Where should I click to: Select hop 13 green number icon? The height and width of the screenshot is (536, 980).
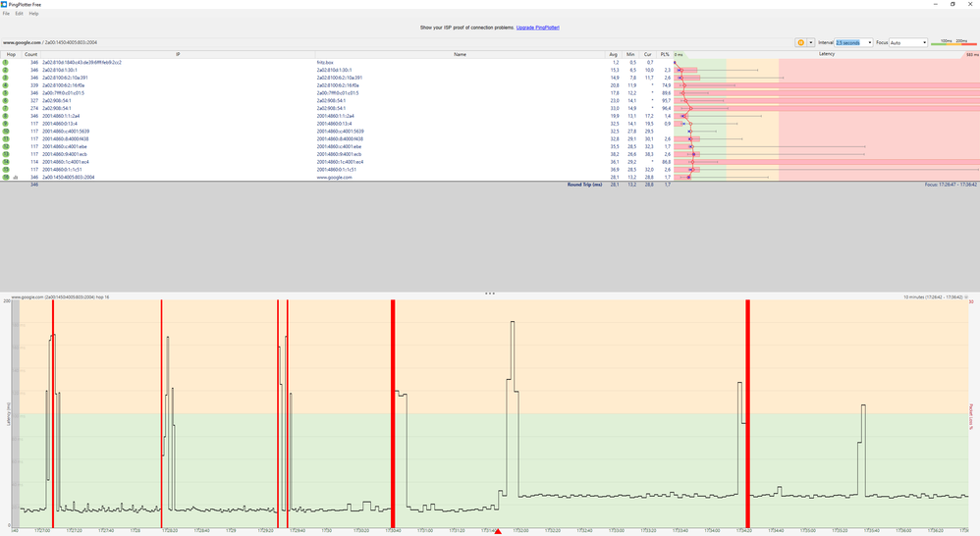6,154
